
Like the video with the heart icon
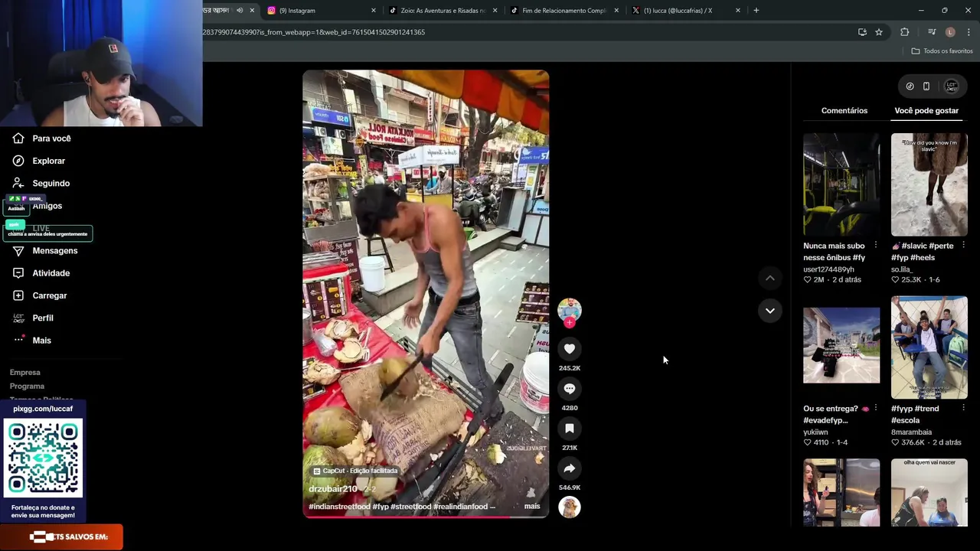pyautogui.click(x=570, y=349)
